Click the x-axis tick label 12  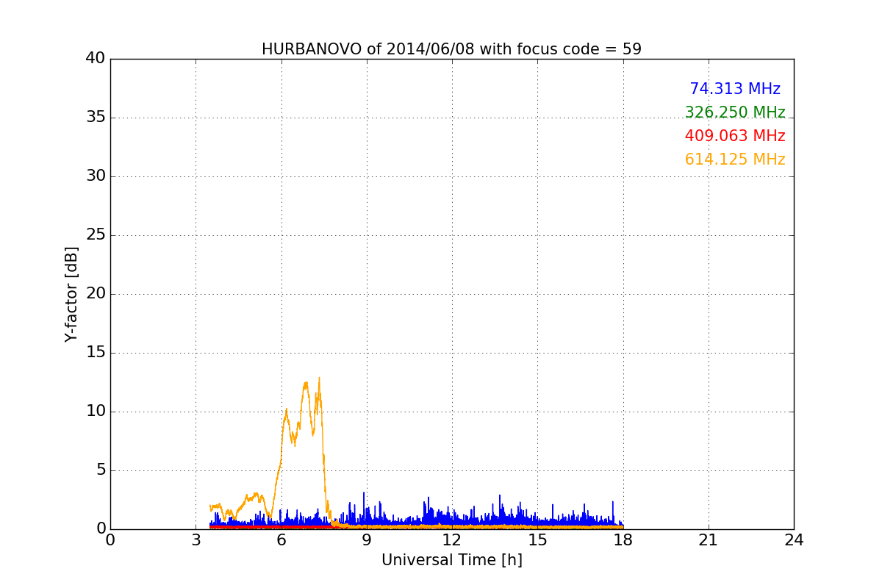452,540
